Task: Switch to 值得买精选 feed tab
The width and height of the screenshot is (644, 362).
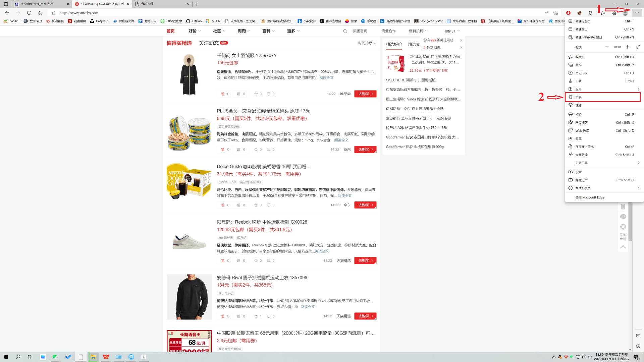Action: (x=179, y=43)
